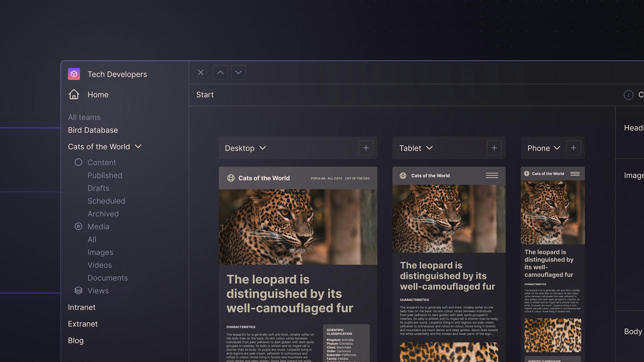The width and height of the screenshot is (644, 362).
Task: Click globe icon in Tablet preview header
Action: click(403, 176)
